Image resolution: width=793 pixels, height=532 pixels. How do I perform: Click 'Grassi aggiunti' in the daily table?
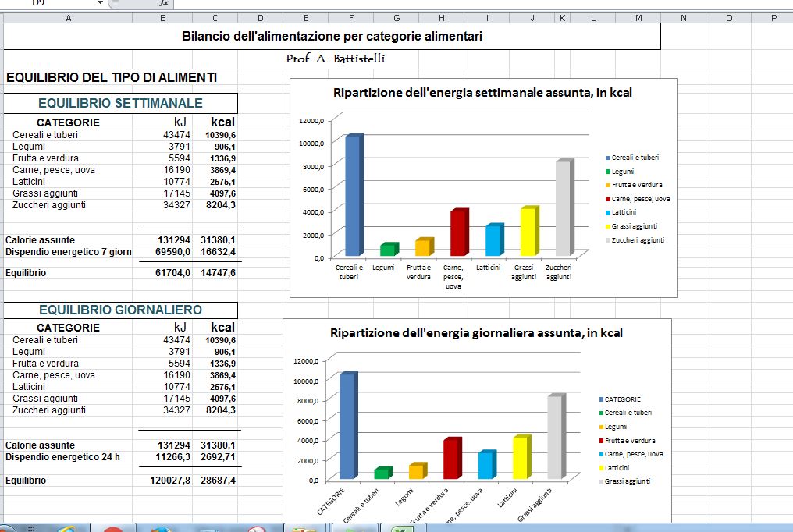click(x=45, y=398)
